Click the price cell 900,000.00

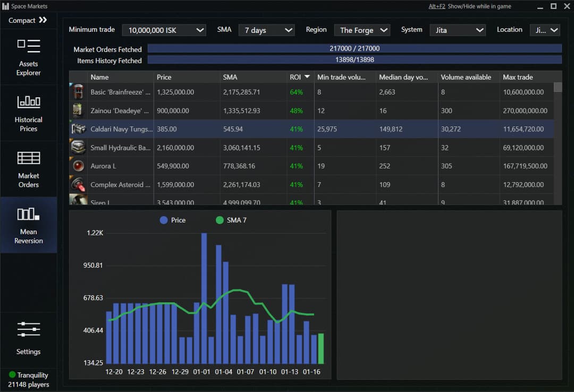tap(173, 111)
